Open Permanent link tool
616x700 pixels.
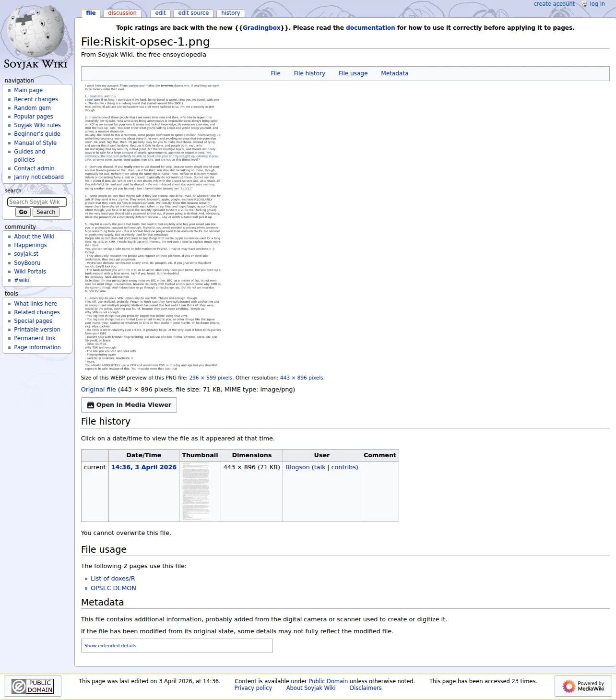tap(35, 338)
